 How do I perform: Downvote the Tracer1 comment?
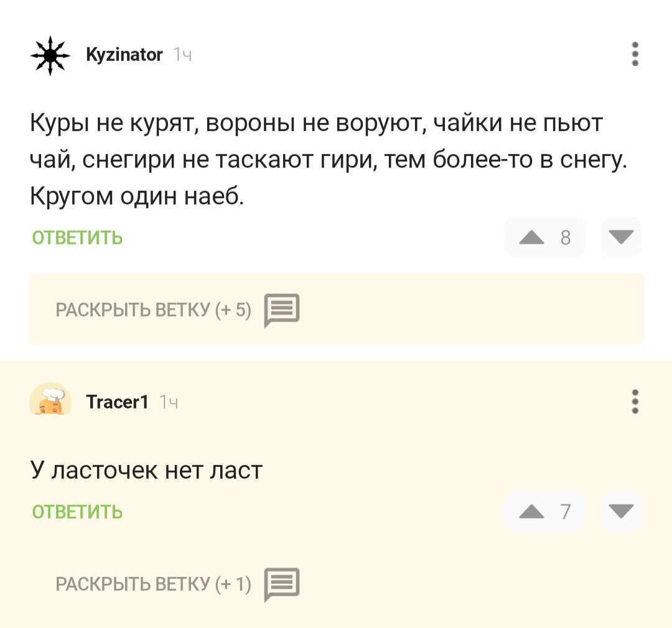point(620,511)
